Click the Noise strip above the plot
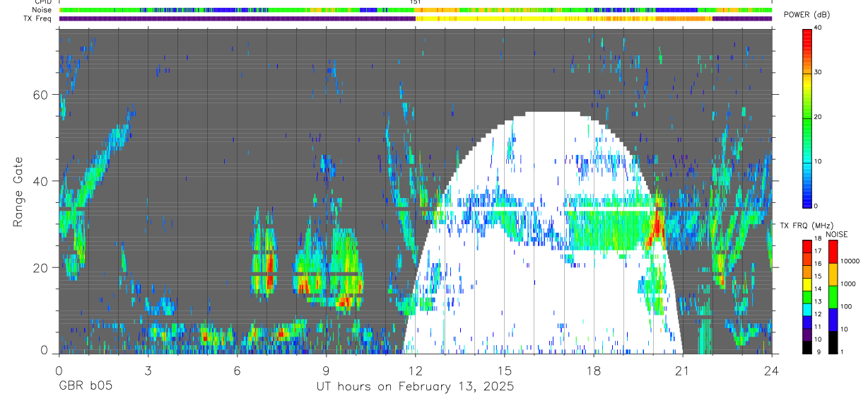868x401 pixels. coord(416,11)
